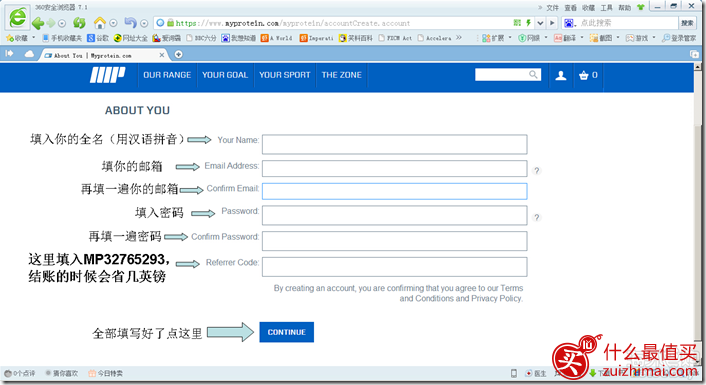Open the Accelera bookmark
This screenshot has width=706, height=385.
(434, 38)
